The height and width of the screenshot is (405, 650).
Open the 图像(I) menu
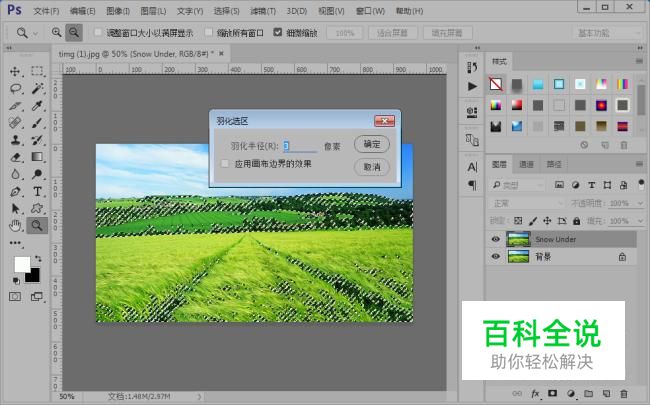pyautogui.click(x=118, y=11)
